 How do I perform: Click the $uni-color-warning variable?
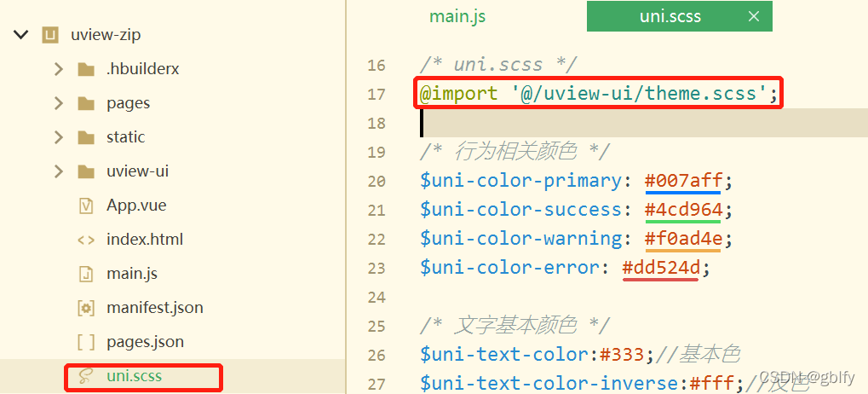[x=521, y=238]
